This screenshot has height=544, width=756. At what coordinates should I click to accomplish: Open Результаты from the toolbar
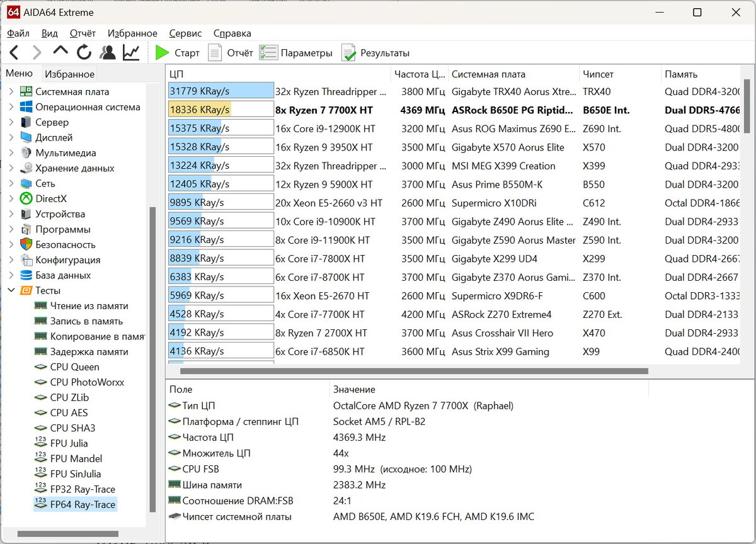coord(375,53)
